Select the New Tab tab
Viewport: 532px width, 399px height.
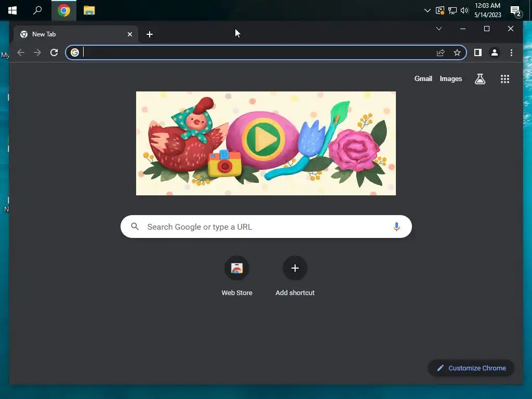(x=76, y=34)
